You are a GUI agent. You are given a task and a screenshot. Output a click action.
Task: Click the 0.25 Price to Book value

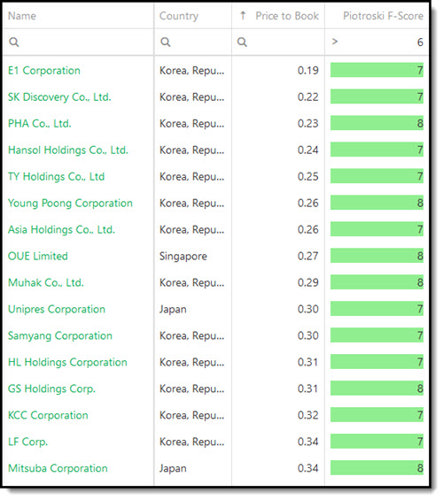pos(308,176)
